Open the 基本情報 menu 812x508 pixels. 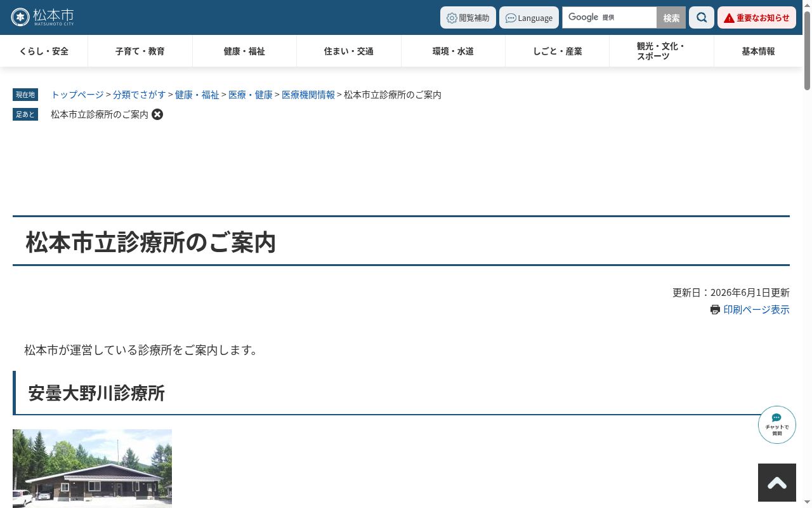click(x=758, y=51)
